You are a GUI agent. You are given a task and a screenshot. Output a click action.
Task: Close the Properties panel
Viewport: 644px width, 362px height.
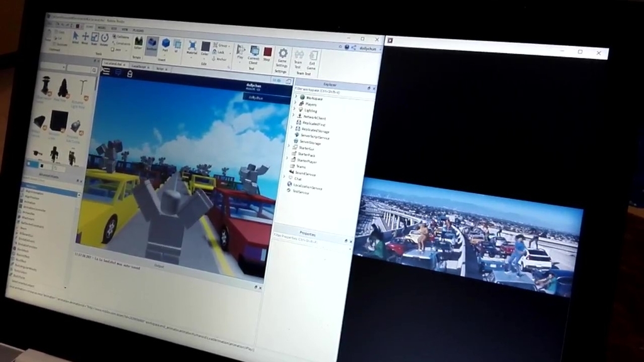pyautogui.click(x=350, y=242)
